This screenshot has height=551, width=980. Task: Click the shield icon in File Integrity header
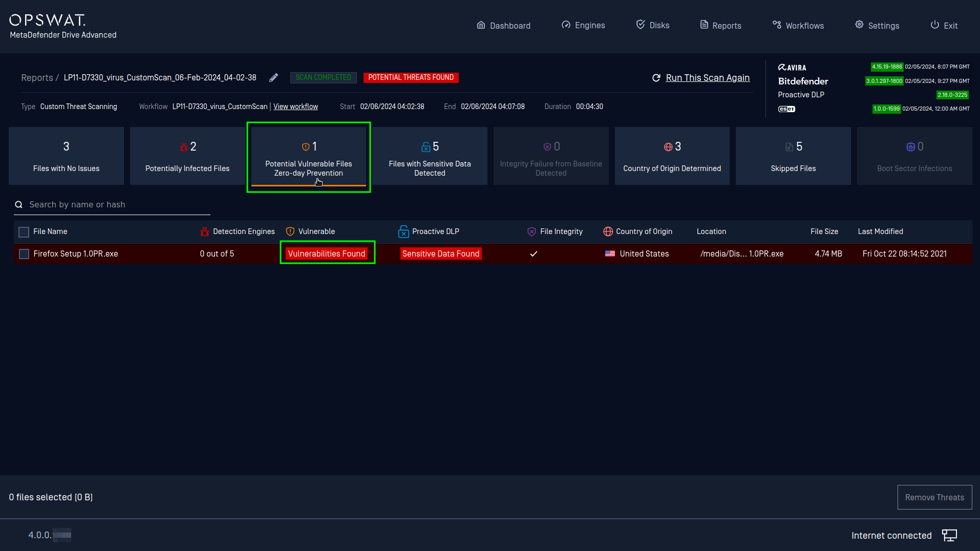[x=531, y=231]
